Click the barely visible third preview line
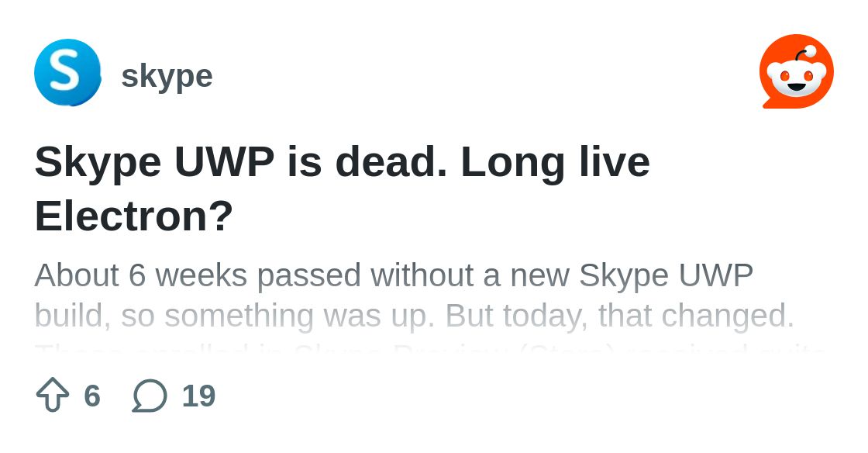 click(x=429, y=349)
